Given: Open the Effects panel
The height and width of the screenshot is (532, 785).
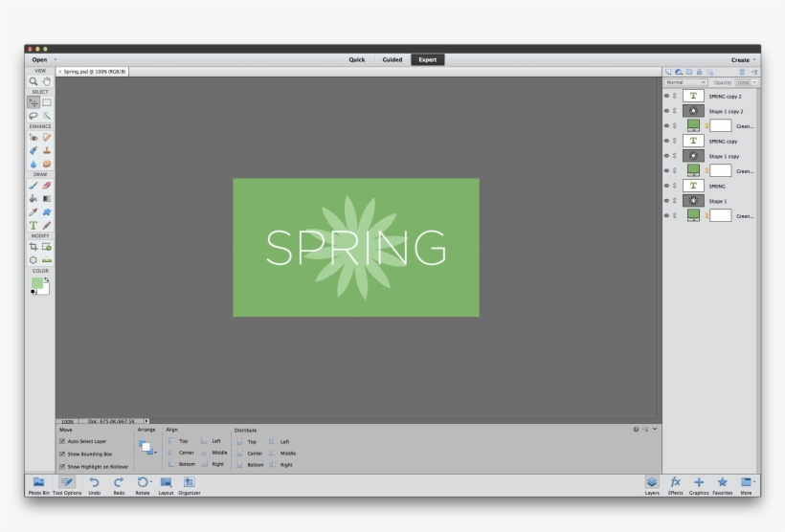Looking at the screenshot, I should tap(675, 485).
